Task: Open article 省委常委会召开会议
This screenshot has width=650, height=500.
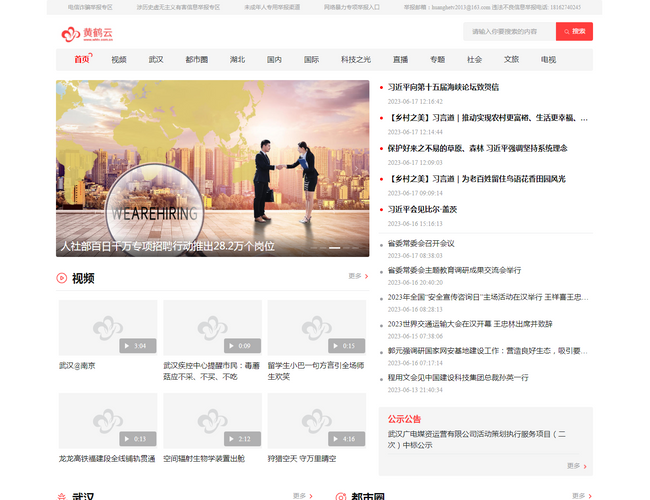Action: coord(421,243)
